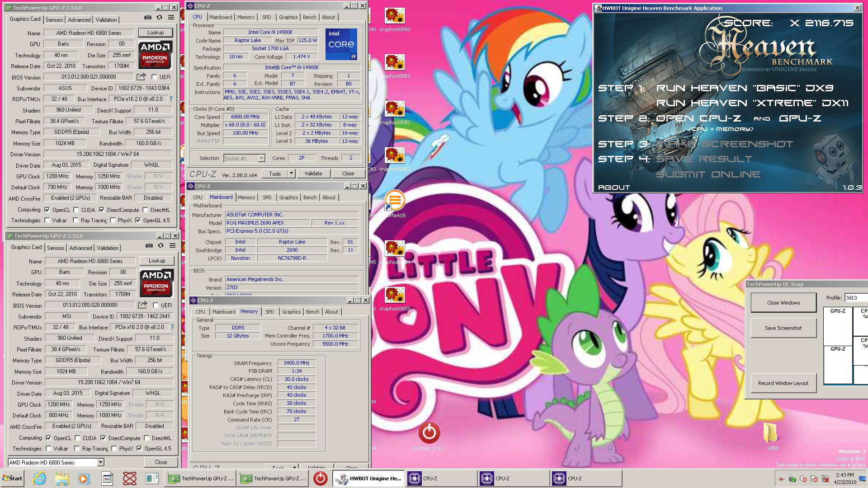Open the GPU selector dropdown in bottom GPU-Z

[56, 462]
